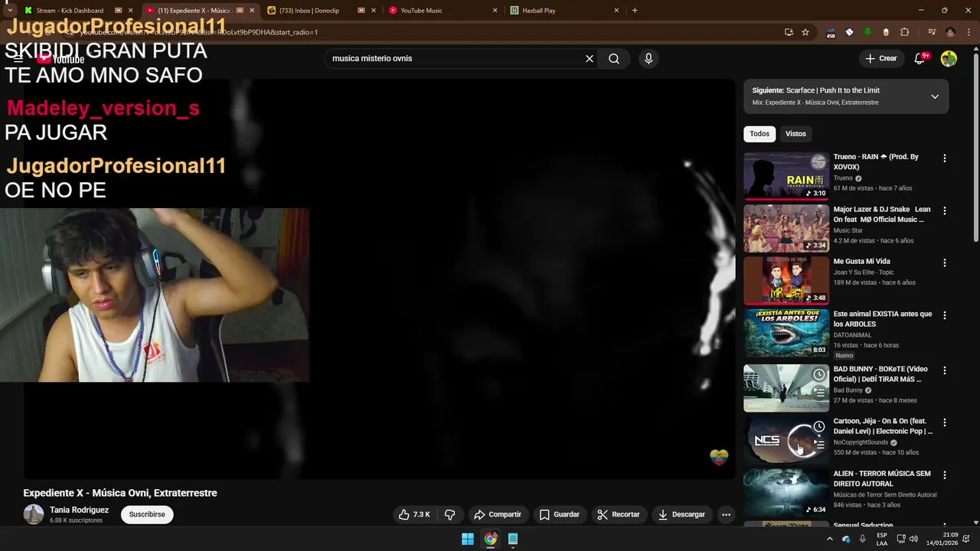The width and height of the screenshot is (980, 551).
Task: Click the taskbar microphone tray icon
Action: pyautogui.click(x=863, y=539)
